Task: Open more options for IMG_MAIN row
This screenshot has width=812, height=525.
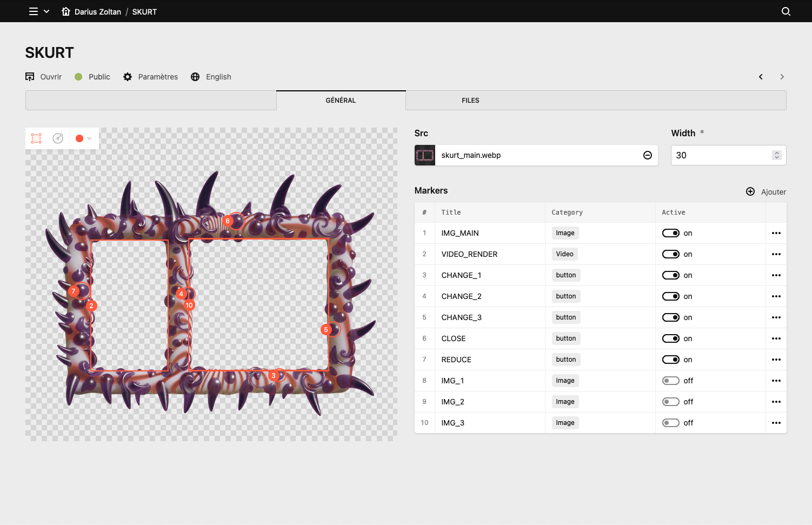Action: (776, 233)
